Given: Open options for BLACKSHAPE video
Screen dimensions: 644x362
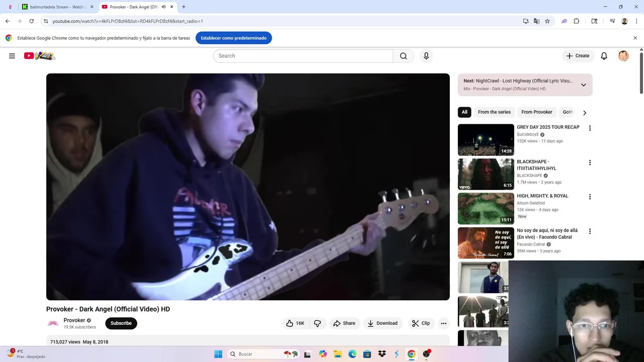Looking at the screenshot, I should [590, 162].
